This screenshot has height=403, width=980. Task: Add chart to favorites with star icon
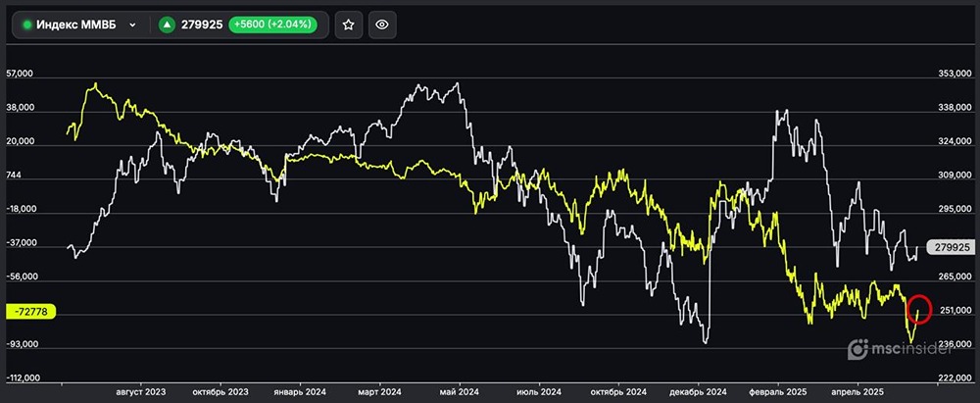click(x=349, y=25)
